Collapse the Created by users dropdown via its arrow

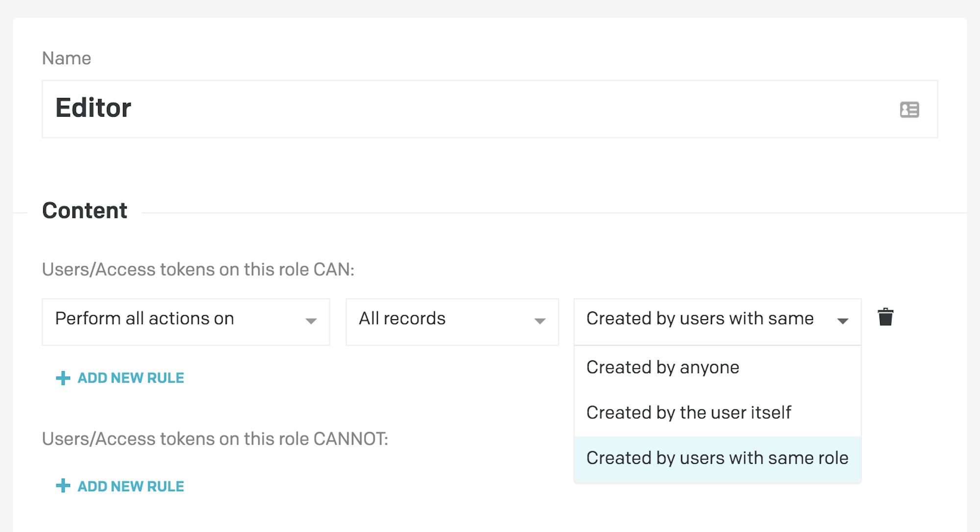842,321
